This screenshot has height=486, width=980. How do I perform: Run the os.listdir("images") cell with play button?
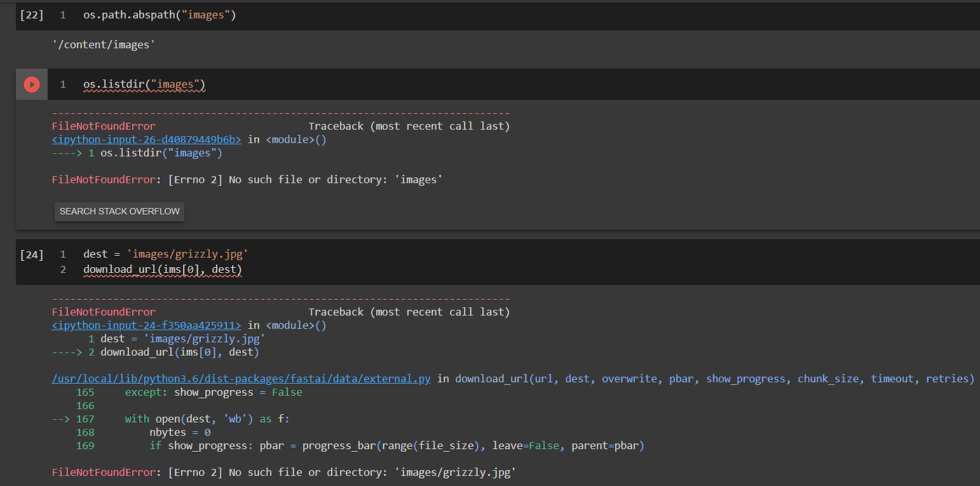pyautogui.click(x=31, y=85)
